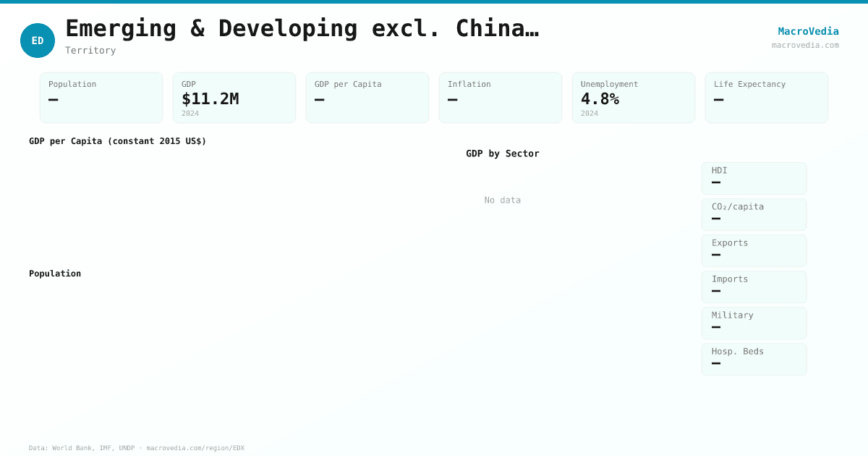Screen dimensions: 868x456
Task: Click the GDP per Capita chart title
Action: pos(118,141)
